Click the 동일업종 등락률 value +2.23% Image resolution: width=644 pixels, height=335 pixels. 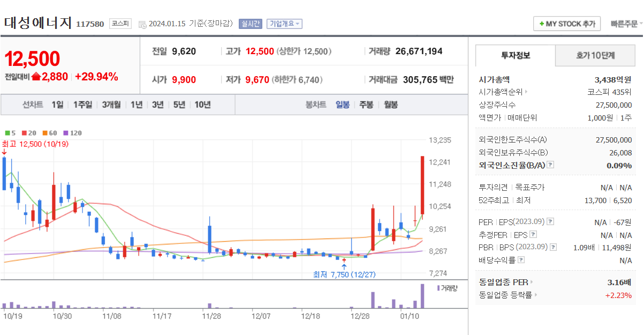click(x=618, y=295)
